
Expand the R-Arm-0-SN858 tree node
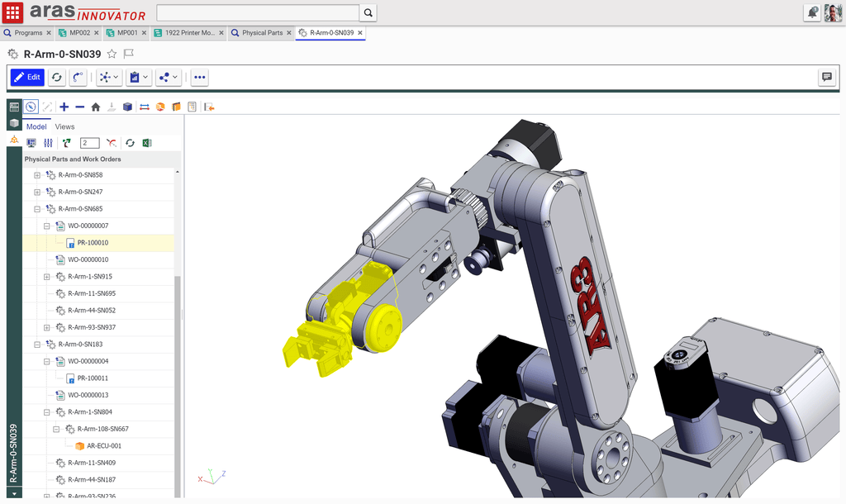[36, 175]
